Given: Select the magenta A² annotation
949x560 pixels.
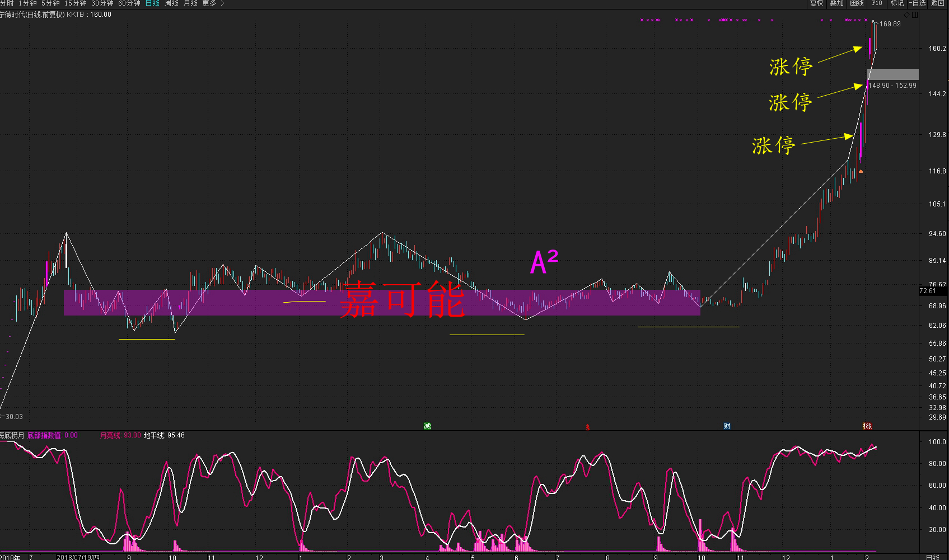Looking at the screenshot, I should point(544,262).
